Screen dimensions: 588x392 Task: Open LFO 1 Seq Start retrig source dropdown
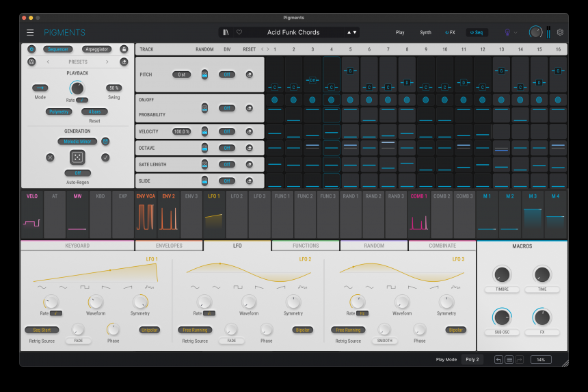coord(42,330)
